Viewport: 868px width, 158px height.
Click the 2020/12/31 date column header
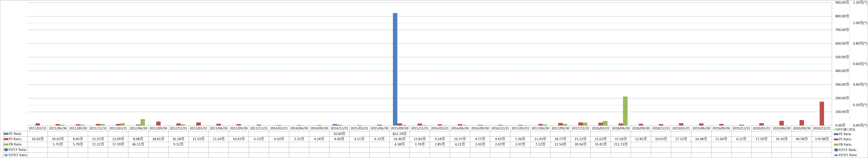point(822,128)
